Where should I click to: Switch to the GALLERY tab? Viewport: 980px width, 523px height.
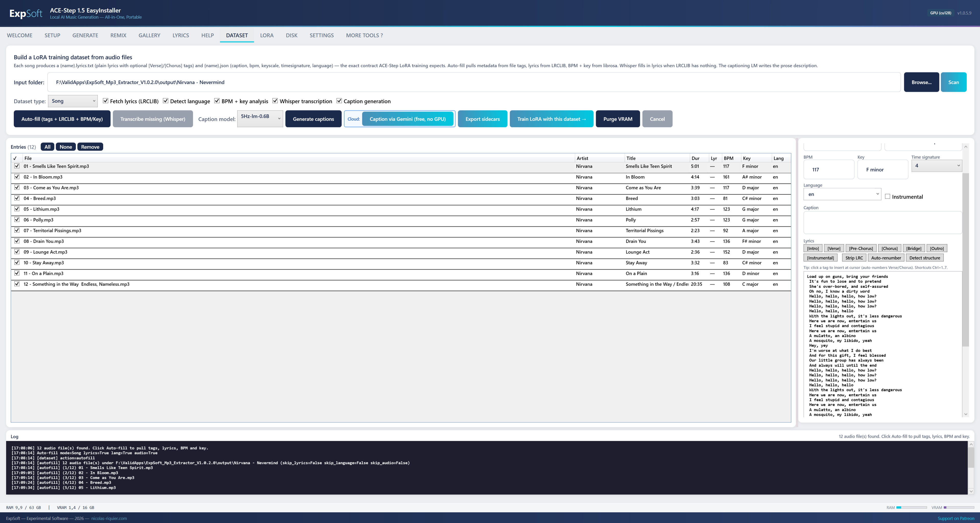pos(150,35)
